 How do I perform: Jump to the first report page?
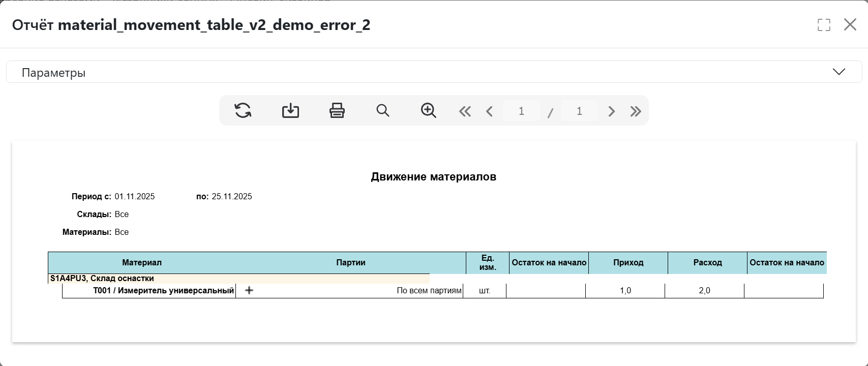465,111
